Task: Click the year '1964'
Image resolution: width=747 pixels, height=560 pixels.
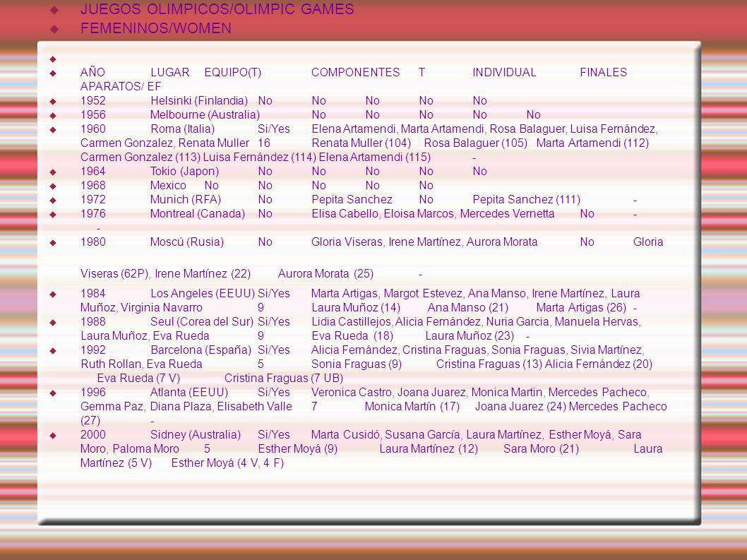Action: (x=93, y=172)
